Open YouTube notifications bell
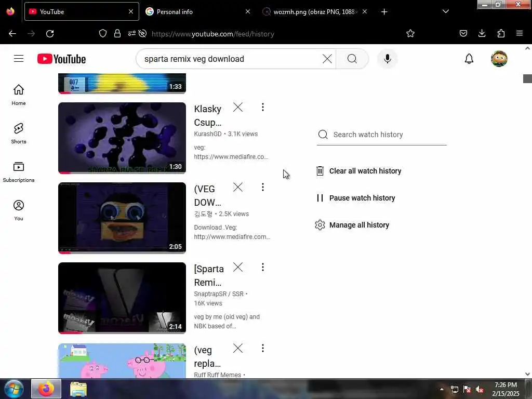The image size is (532, 399). 469,59
